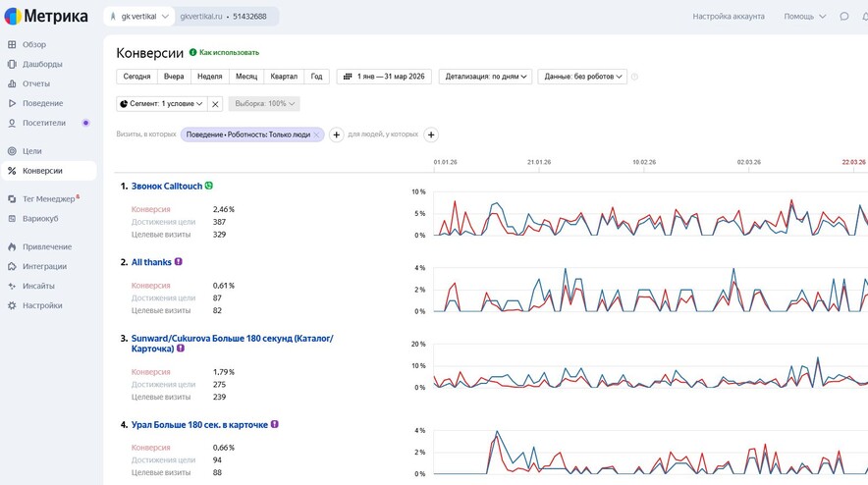The width and height of the screenshot is (868, 485).
Task: Select the Квартал period tab
Action: (284, 77)
